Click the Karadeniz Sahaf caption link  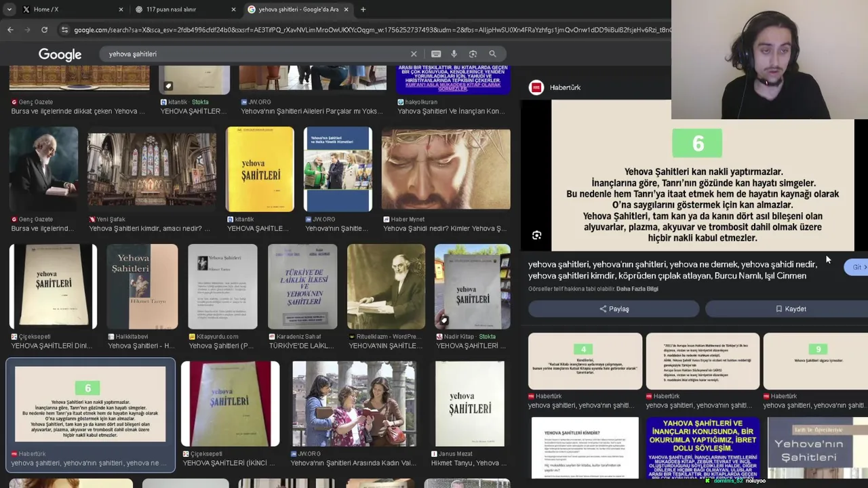(x=302, y=346)
